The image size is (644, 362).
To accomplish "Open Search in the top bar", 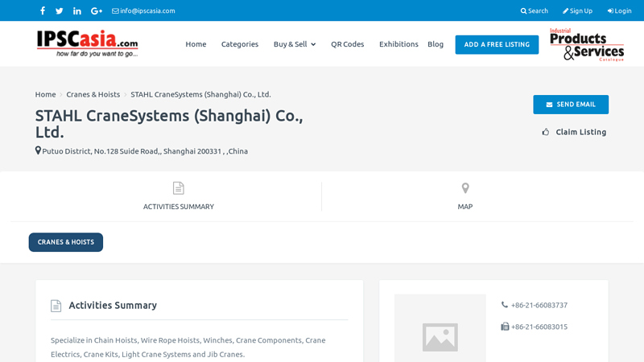I will pyautogui.click(x=534, y=11).
